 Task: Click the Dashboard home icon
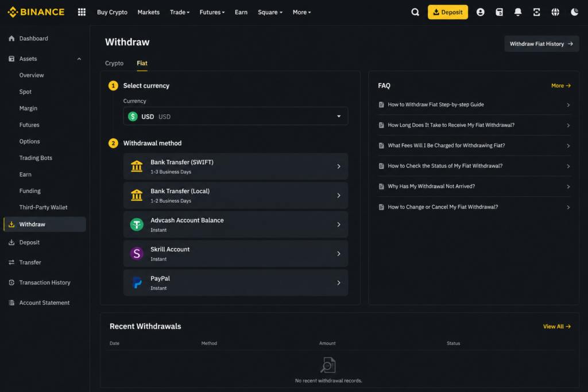tap(11, 38)
